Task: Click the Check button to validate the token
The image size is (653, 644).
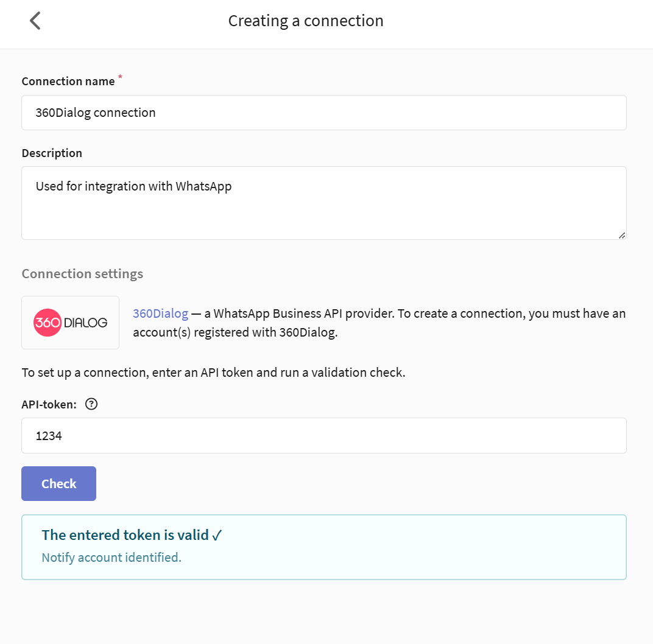Action: pyautogui.click(x=58, y=483)
